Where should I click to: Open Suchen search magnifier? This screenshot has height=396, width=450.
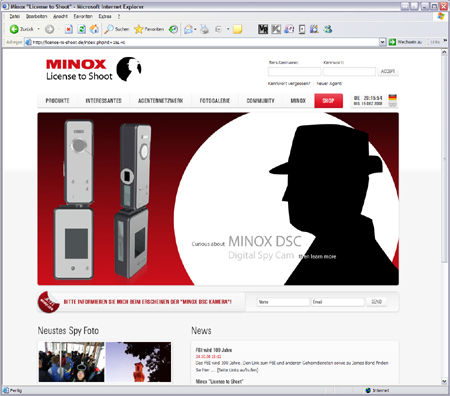(x=116, y=29)
